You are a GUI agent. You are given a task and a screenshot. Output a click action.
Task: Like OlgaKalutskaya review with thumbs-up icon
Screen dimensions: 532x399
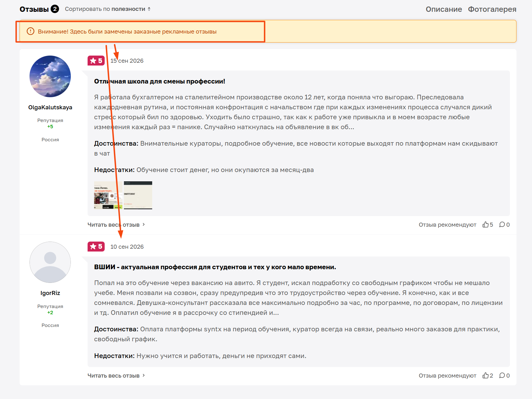pos(485,224)
